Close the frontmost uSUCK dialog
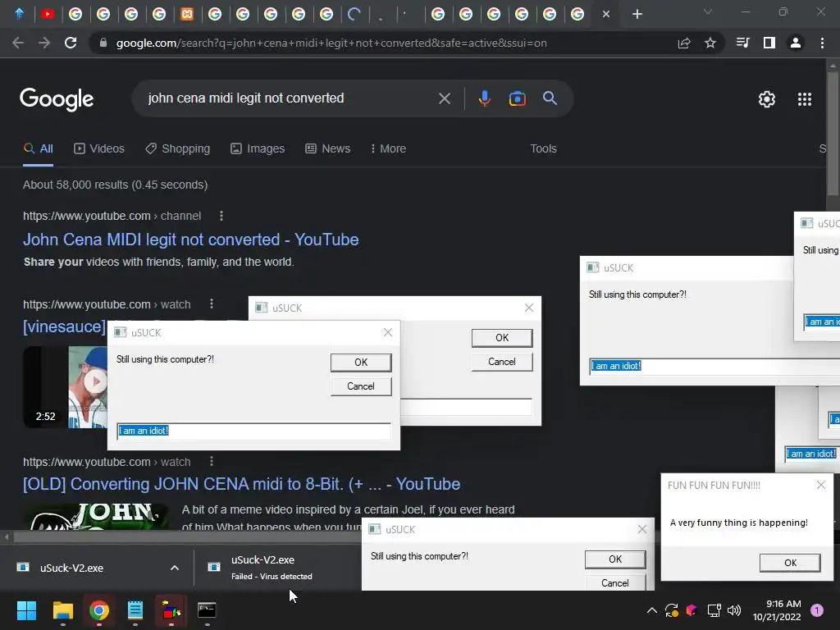 [x=388, y=332]
